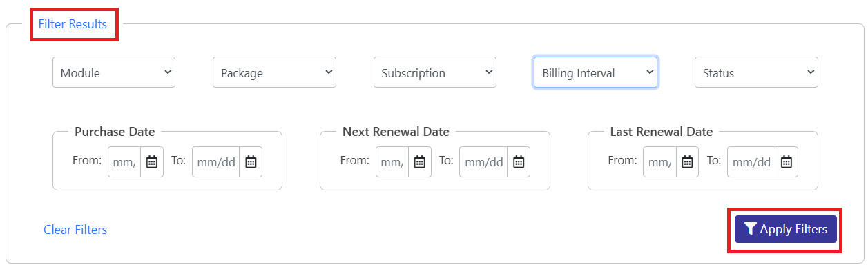Focus the Next Renewal Date From field

(x=392, y=161)
